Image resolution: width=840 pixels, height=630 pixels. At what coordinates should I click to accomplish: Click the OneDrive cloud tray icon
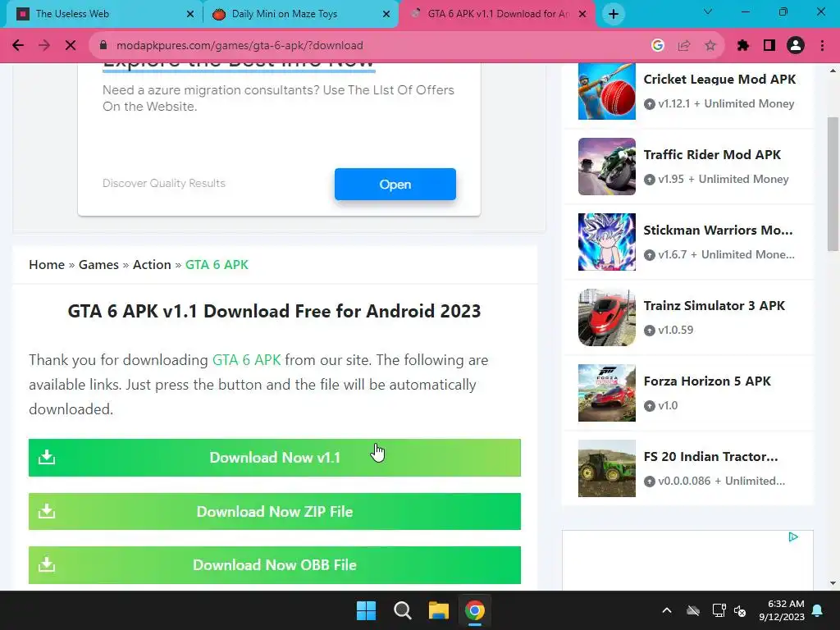693,610
